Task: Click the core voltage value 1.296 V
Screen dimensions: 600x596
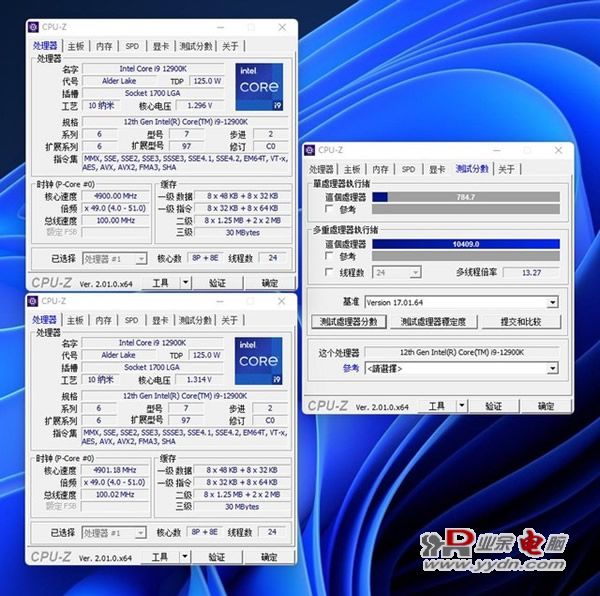Action: click(200, 105)
